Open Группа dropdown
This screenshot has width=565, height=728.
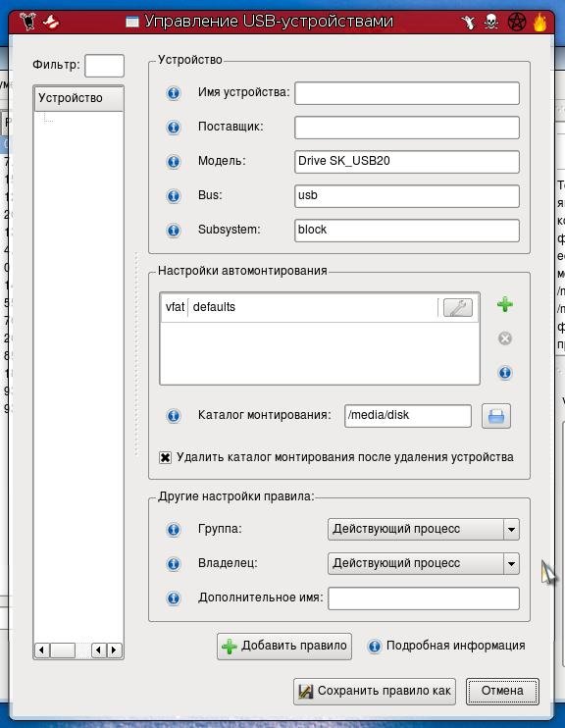(424, 529)
